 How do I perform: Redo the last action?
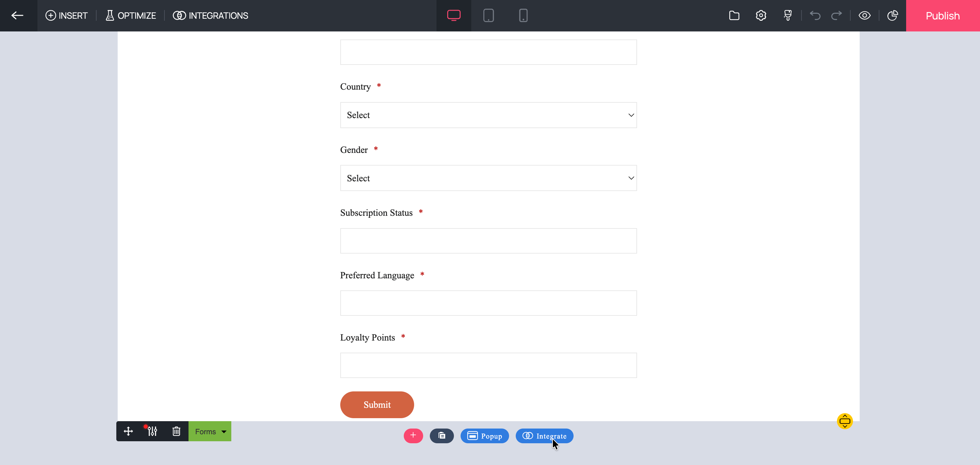[x=836, y=16]
